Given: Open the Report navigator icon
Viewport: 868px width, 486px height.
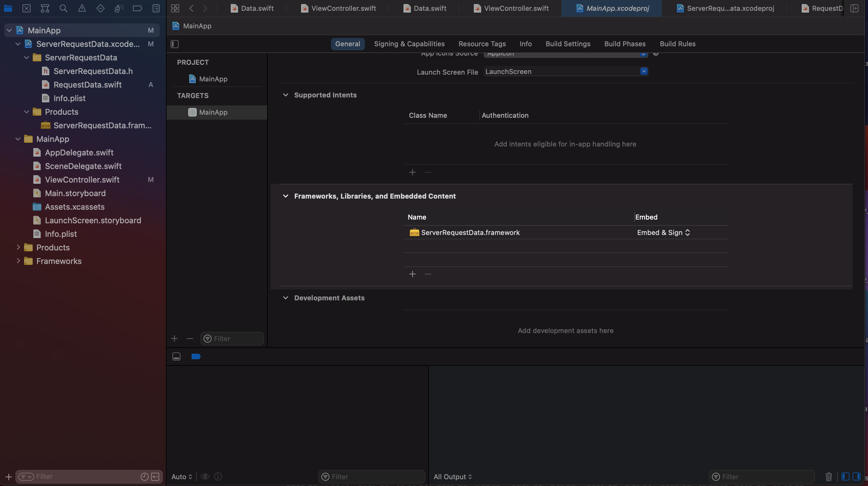Looking at the screenshot, I should pos(156,8).
